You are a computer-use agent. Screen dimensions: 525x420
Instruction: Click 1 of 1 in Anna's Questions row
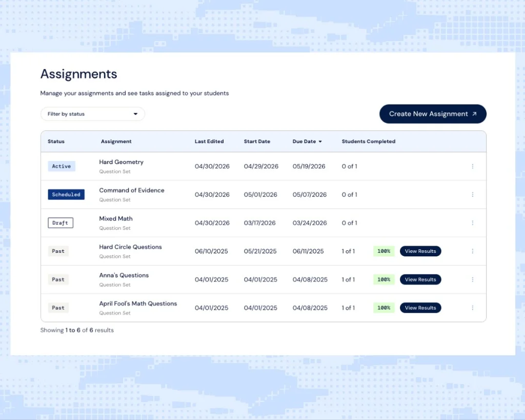pos(348,279)
